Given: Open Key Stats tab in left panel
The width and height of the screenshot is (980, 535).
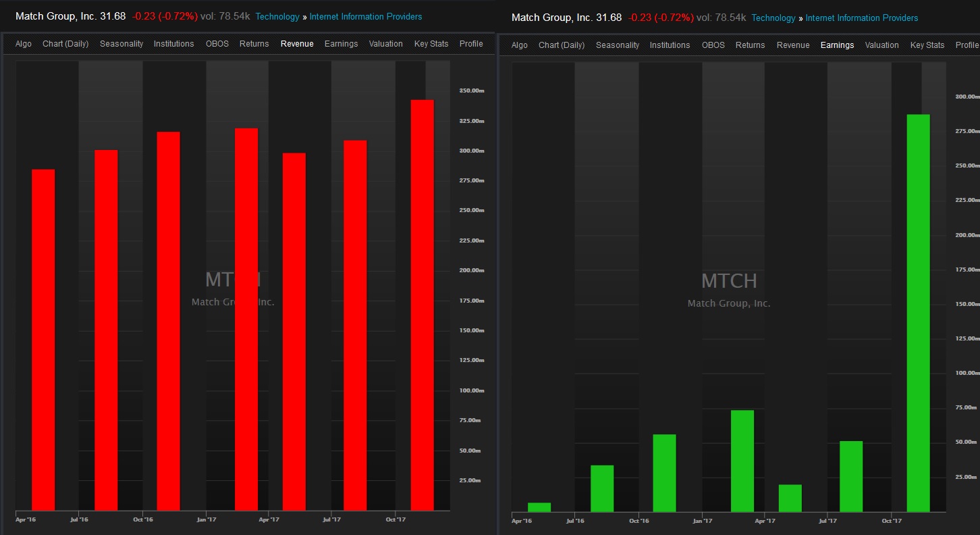Looking at the screenshot, I should [431, 44].
